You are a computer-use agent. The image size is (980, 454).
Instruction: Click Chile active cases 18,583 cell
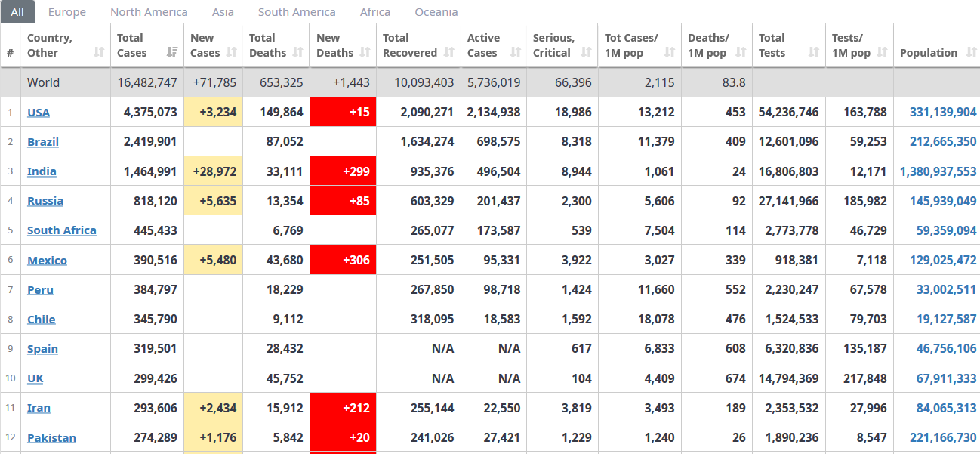tap(494, 320)
